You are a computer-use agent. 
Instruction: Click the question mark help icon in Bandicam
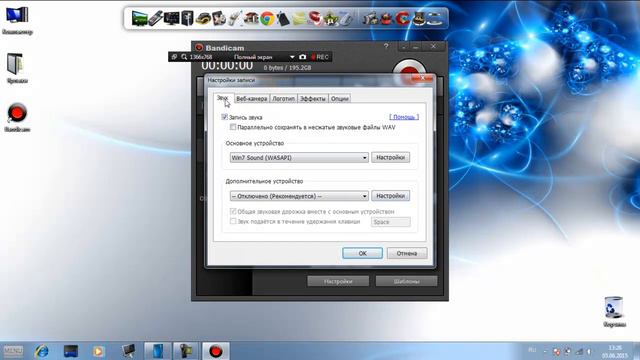[386, 46]
